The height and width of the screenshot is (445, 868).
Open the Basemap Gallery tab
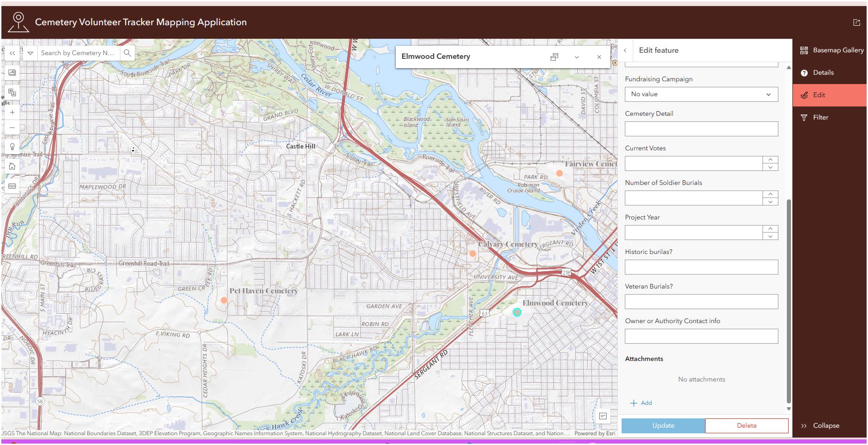click(830, 50)
